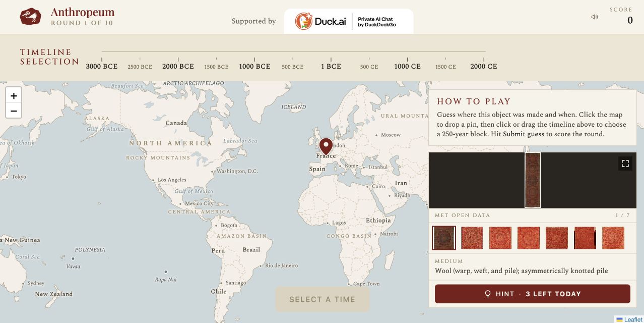Set timeline to 1500 BCE
Screen dimensions: 644x323
[x=216, y=67]
